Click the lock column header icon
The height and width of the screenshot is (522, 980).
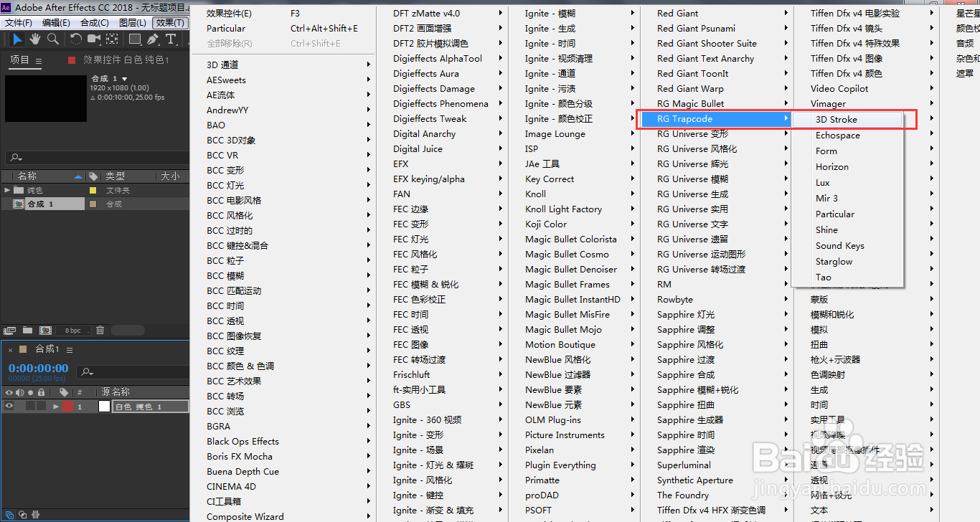(42, 392)
